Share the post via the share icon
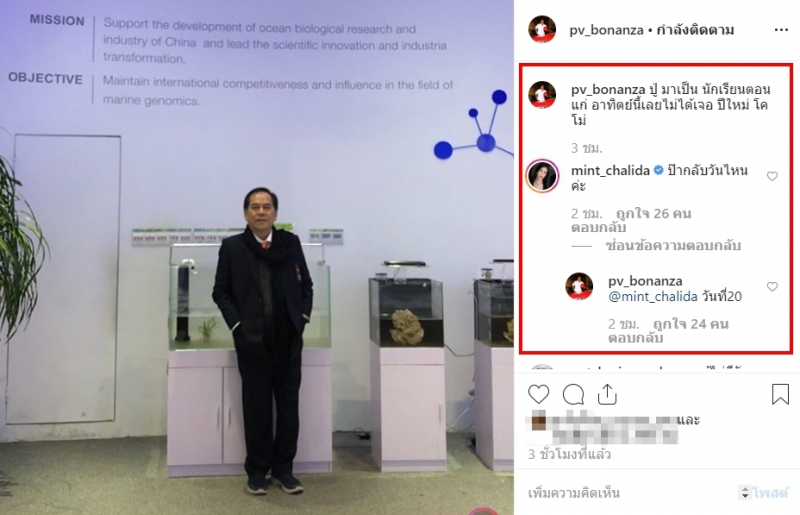Screen dimensions: 800x515 (607, 394)
